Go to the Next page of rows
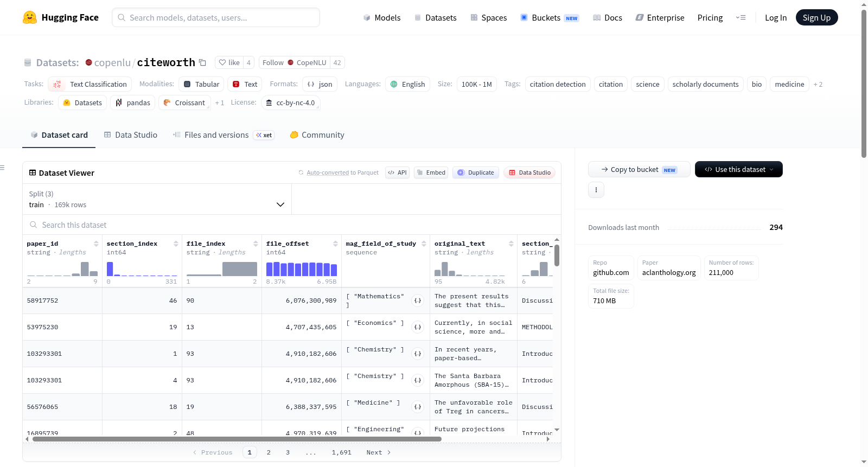Viewport: 868px width, 467px height. pos(378,452)
